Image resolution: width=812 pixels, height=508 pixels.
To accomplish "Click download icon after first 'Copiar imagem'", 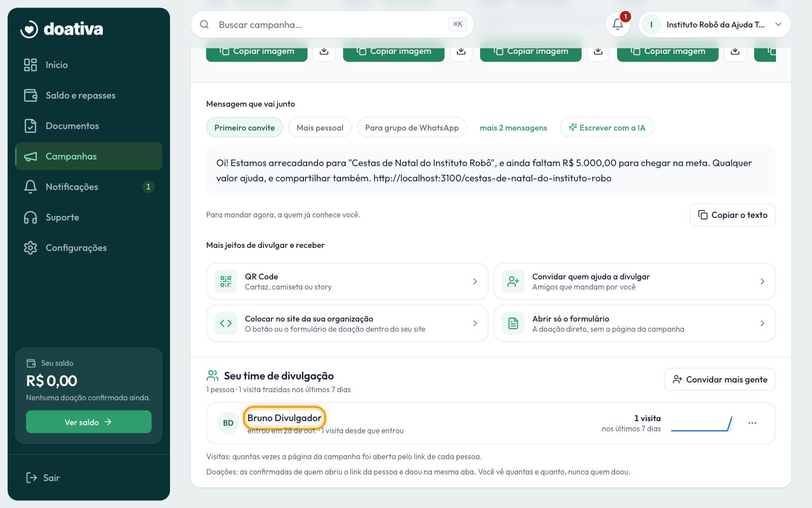I will pyautogui.click(x=324, y=51).
